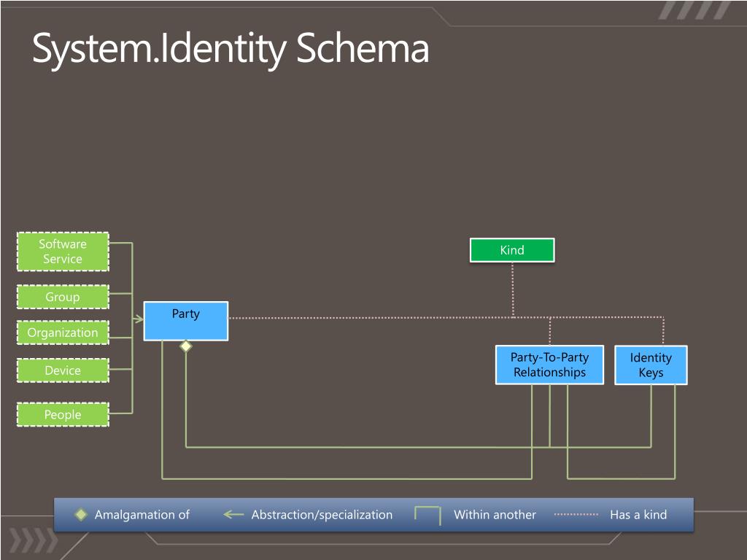The width and height of the screenshot is (747, 560).
Task: Click the dotted Has a kind line
Action: [576, 514]
